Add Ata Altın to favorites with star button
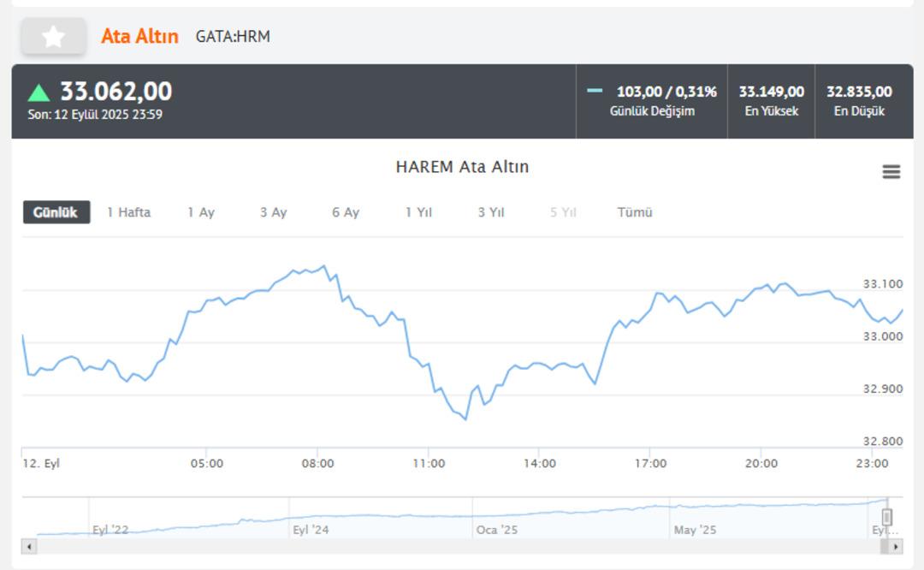This screenshot has width=924, height=570. click(54, 37)
